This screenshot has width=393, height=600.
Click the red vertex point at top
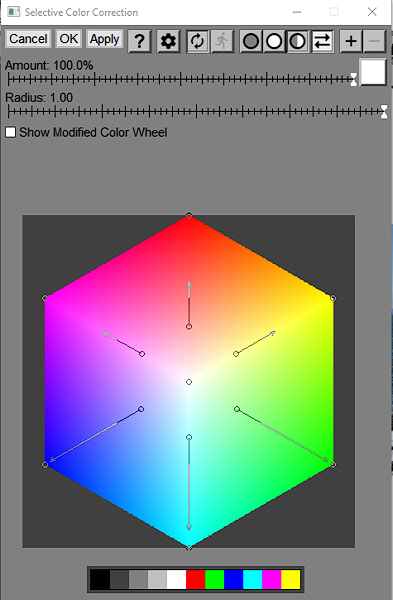[x=189, y=216]
